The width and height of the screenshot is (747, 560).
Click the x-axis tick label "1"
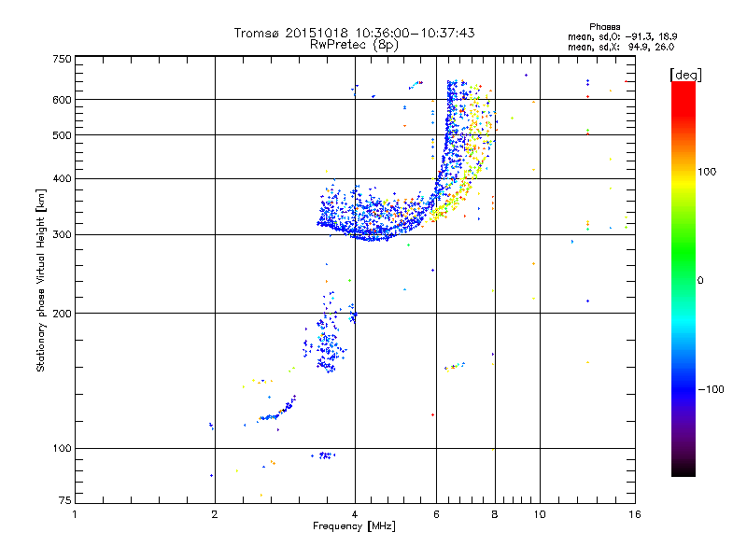(x=75, y=514)
